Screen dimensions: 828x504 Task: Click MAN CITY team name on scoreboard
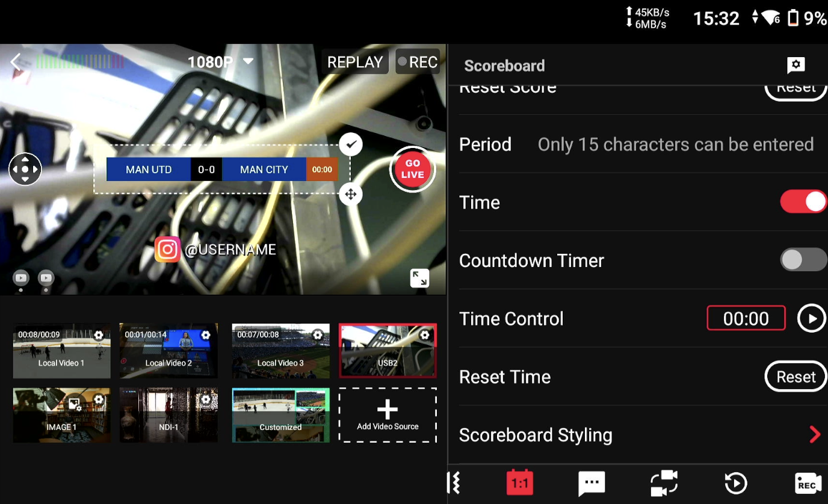pyautogui.click(x=264, y=170)
